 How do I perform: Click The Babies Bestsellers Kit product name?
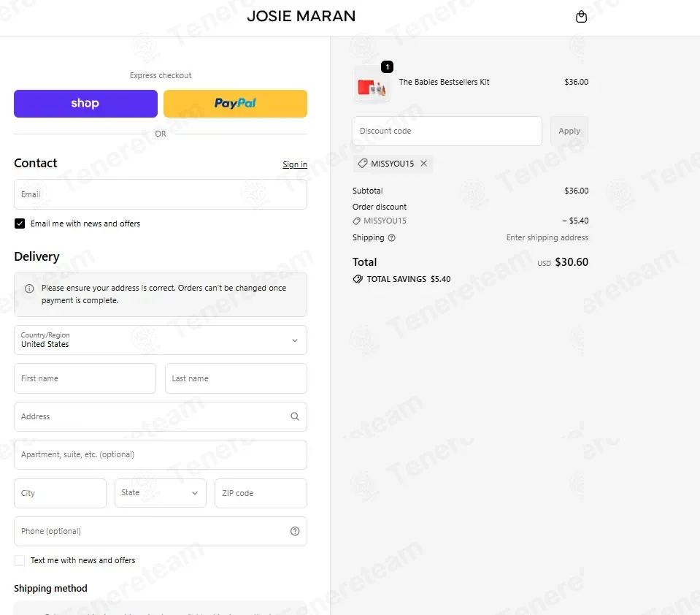coord(444,82)
